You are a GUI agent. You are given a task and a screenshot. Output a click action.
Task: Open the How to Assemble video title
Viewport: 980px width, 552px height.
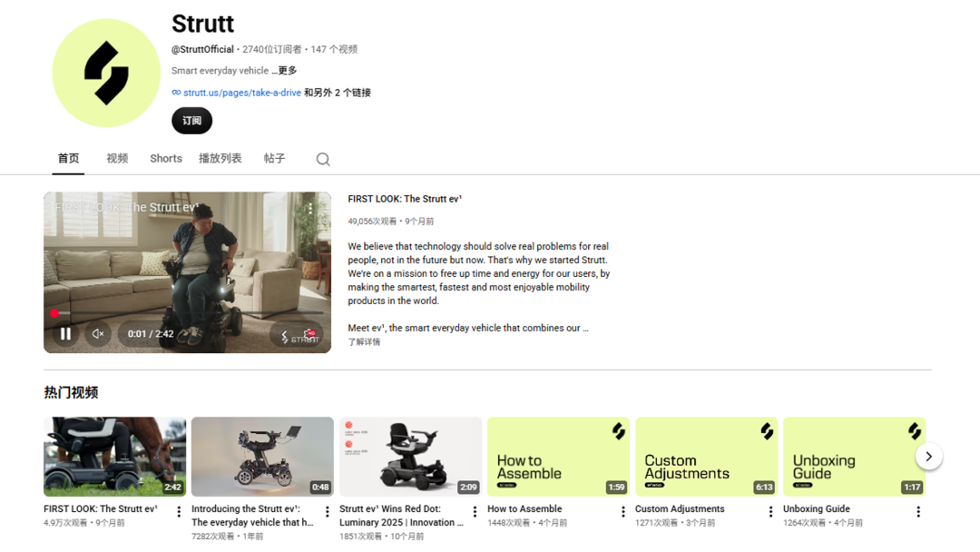pyautogui.click(x=524, y=508)
